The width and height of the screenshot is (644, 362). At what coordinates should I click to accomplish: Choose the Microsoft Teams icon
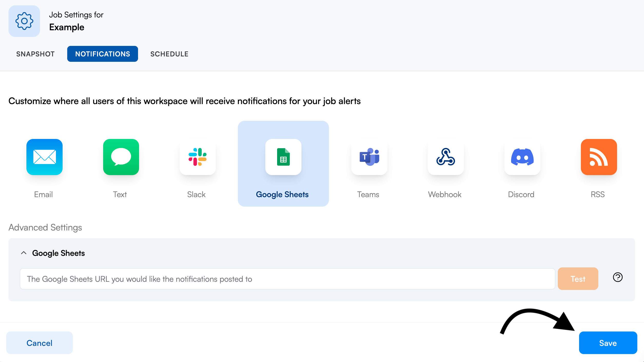[x=369, y=157]
